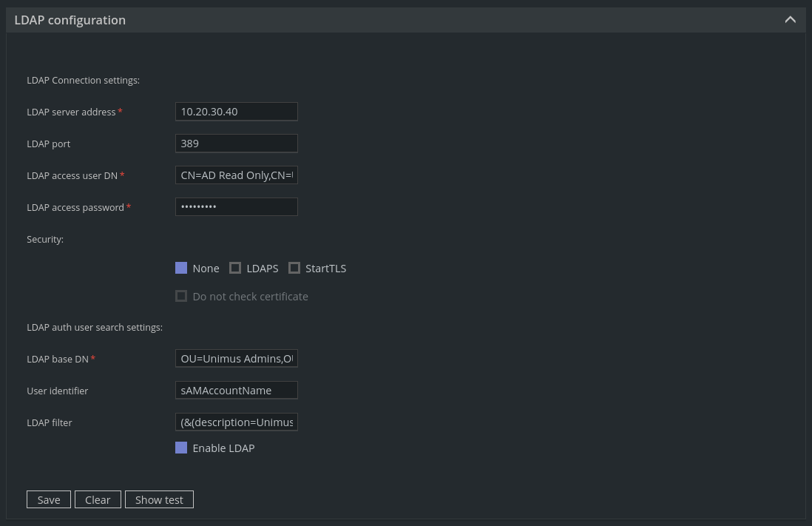
Task: Click the Save button
Action: [x=48, y=499]
